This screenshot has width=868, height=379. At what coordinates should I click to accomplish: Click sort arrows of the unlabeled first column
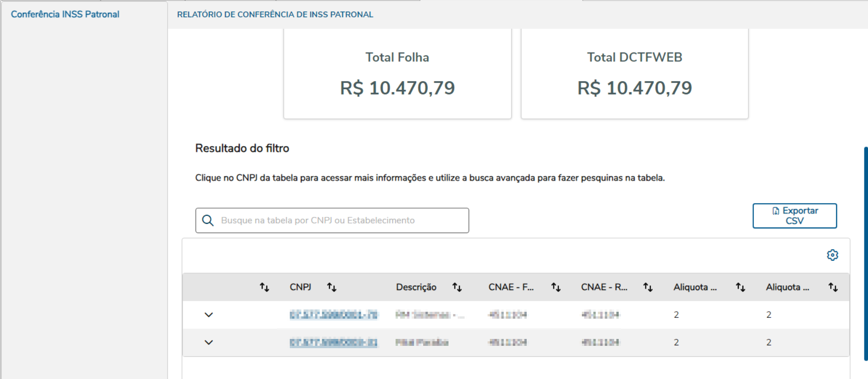pos(264,287)
